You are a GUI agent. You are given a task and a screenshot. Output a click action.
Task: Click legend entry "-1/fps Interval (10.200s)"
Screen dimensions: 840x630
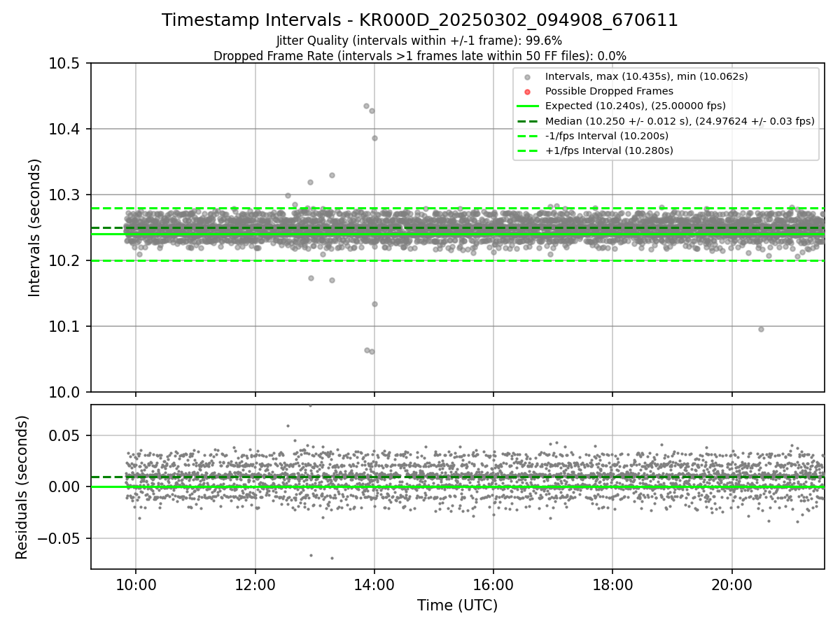[x=607, y=136]
